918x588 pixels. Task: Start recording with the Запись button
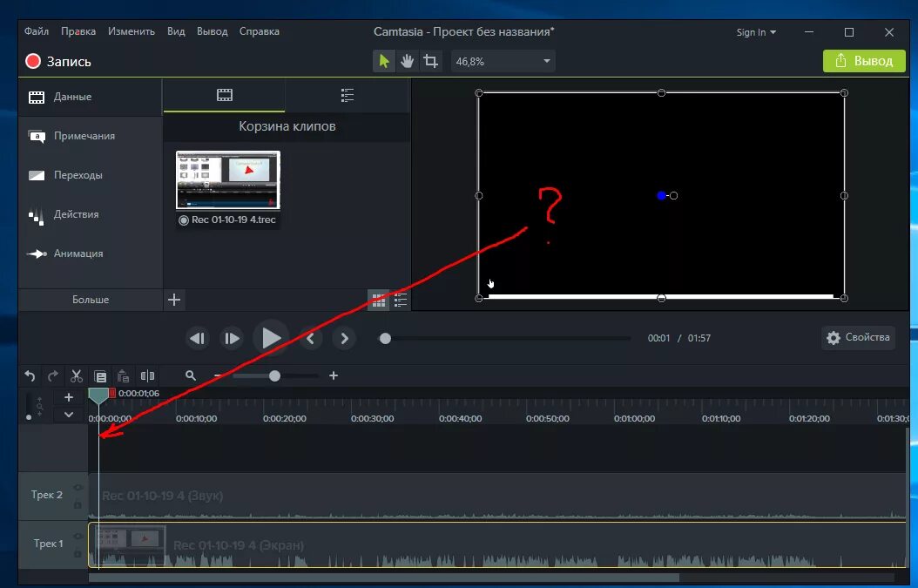(58, 62)
